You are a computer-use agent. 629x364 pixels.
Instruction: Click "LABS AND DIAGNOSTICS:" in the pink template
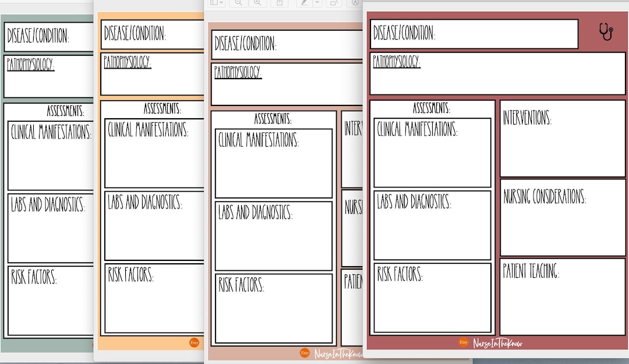pos(255,213)
